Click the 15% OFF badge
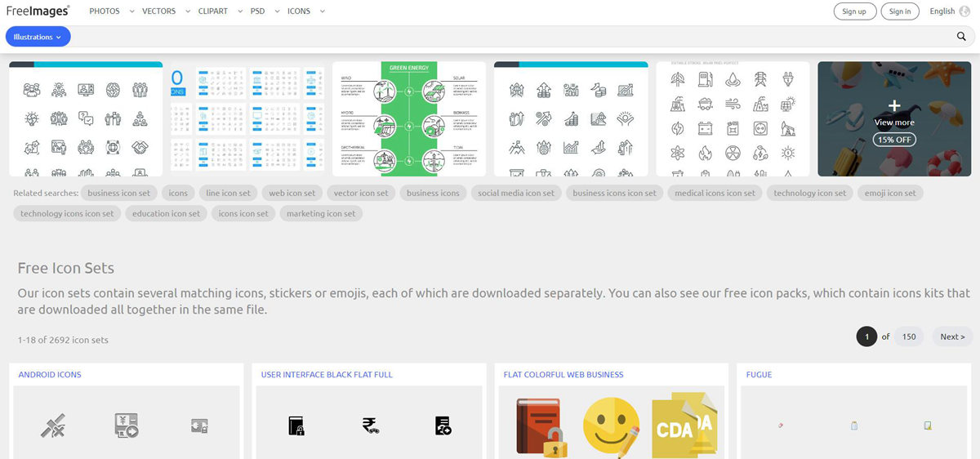 pos(894,140)
